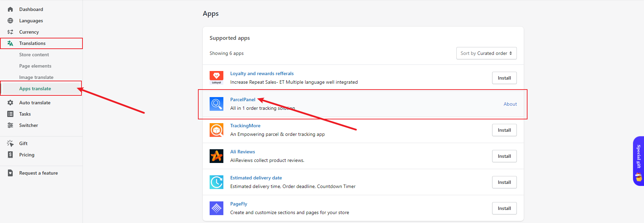Screen dimensions: 644x223
Task: Open the Gift page
Action: pyautogui.click(x=23, y=143)
